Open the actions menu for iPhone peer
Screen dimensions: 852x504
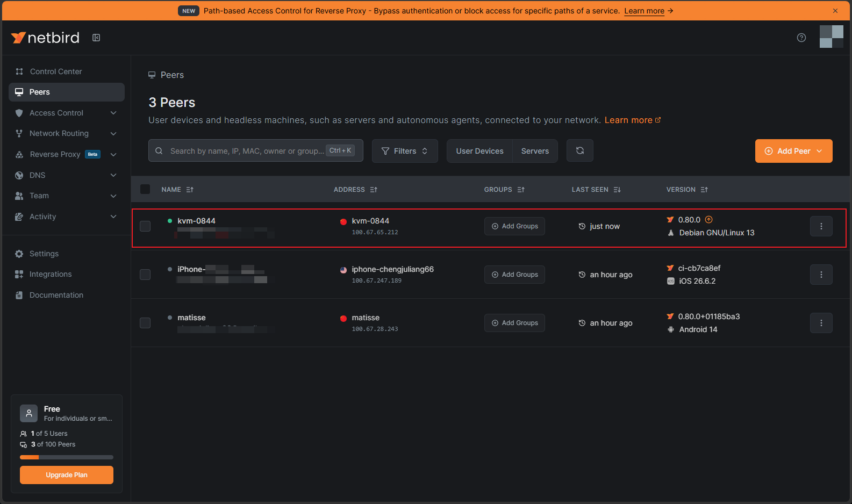click(821, 275)
